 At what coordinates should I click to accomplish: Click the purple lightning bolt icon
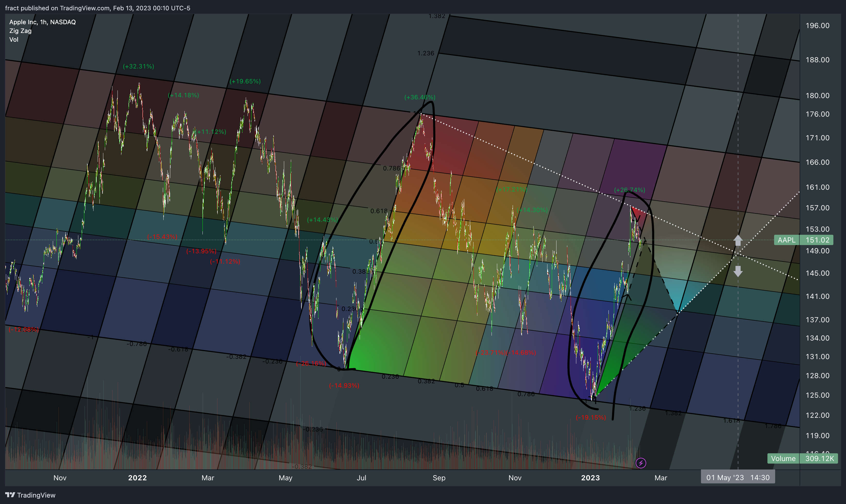click(x=641, y=463)
